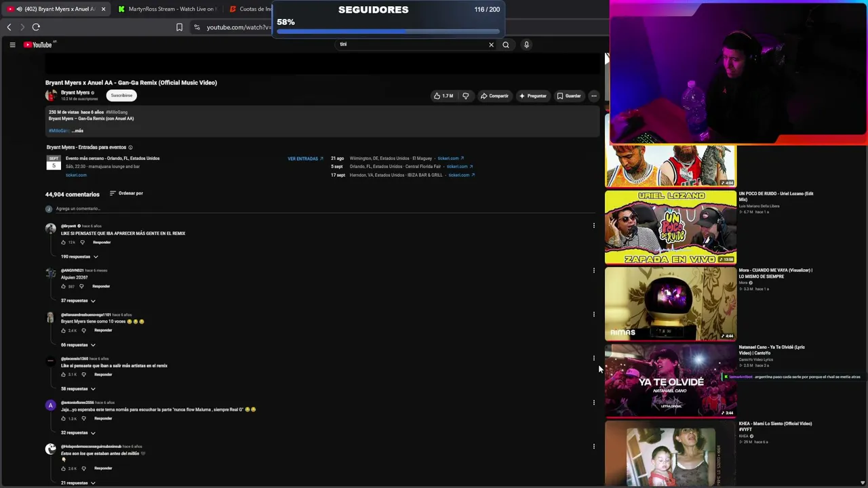The image size is (868, 488).
Task: Select the Bryant Myers YouTube tab
Action: (x=54, y=9)
